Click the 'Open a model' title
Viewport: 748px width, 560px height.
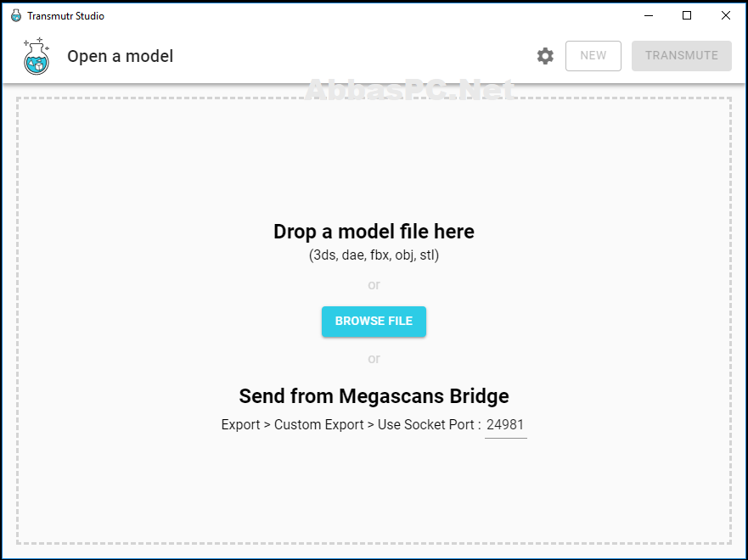point(121,56)
